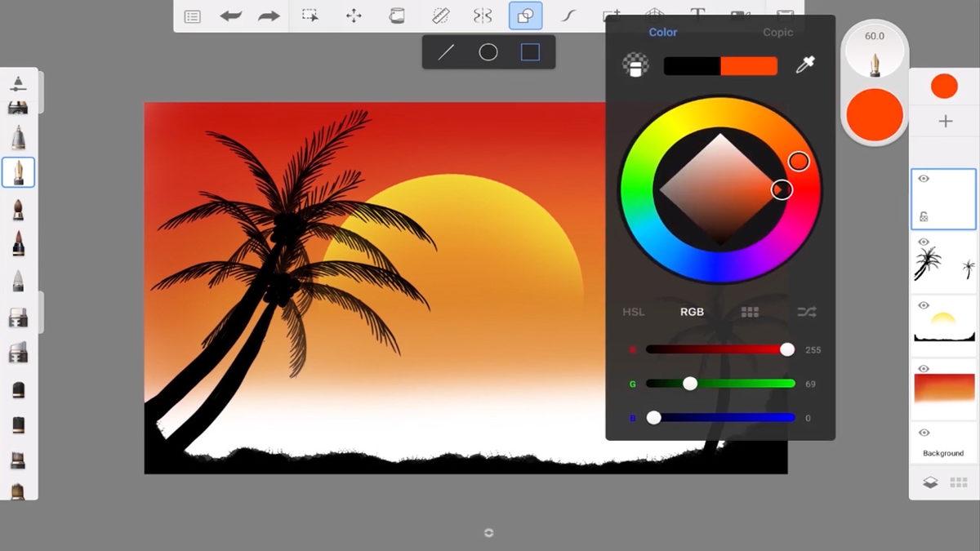Toggle visibility of the sun layer
The image size is (980, 551).
pos(924,305)
